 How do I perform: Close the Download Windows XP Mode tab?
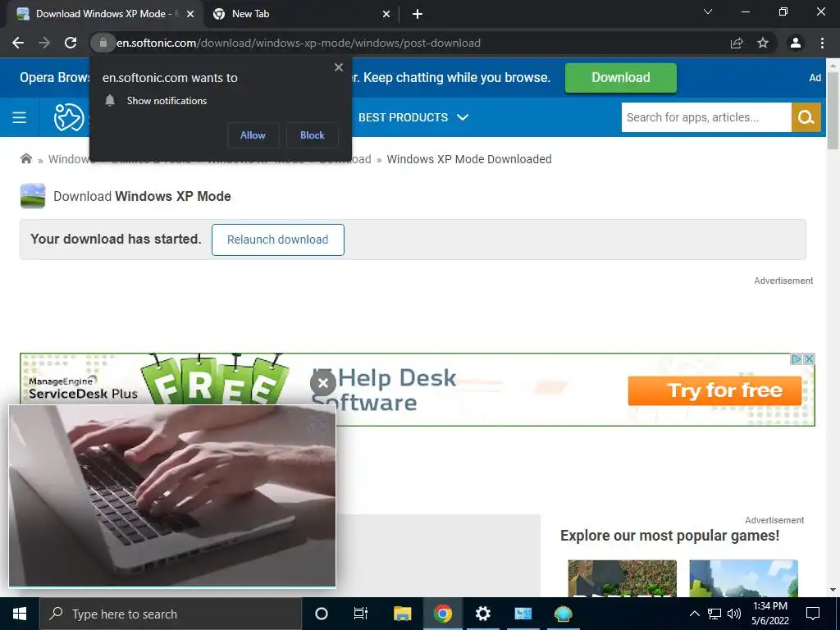pyautogui.click(x=189, y=15)
